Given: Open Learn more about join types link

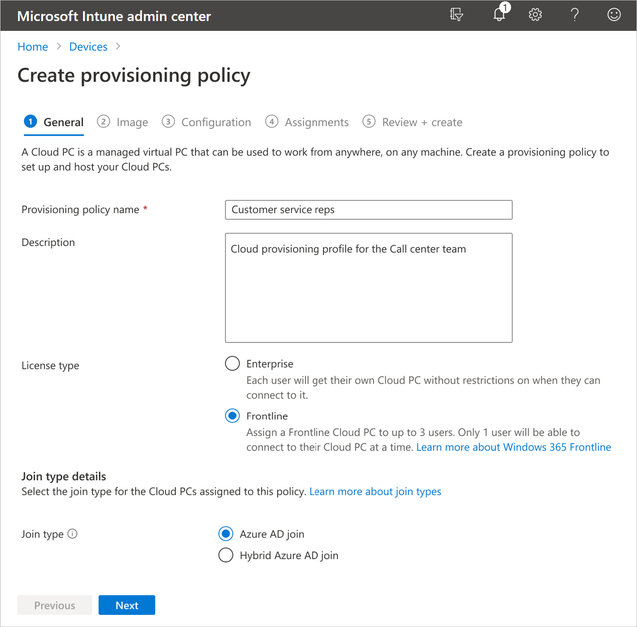Looking at the screenshot, I should pos(375,491).
